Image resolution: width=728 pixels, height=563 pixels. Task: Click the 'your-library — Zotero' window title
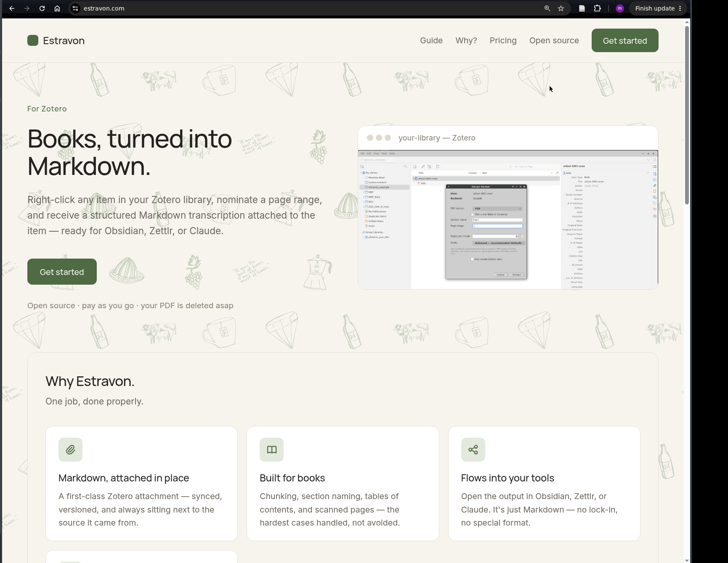coord(437,138)
